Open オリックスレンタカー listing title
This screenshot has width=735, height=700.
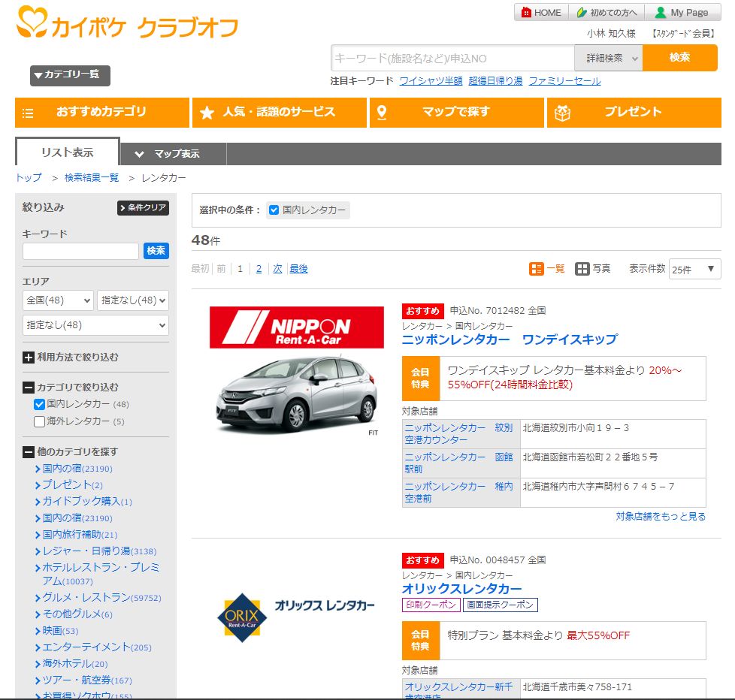461,589
